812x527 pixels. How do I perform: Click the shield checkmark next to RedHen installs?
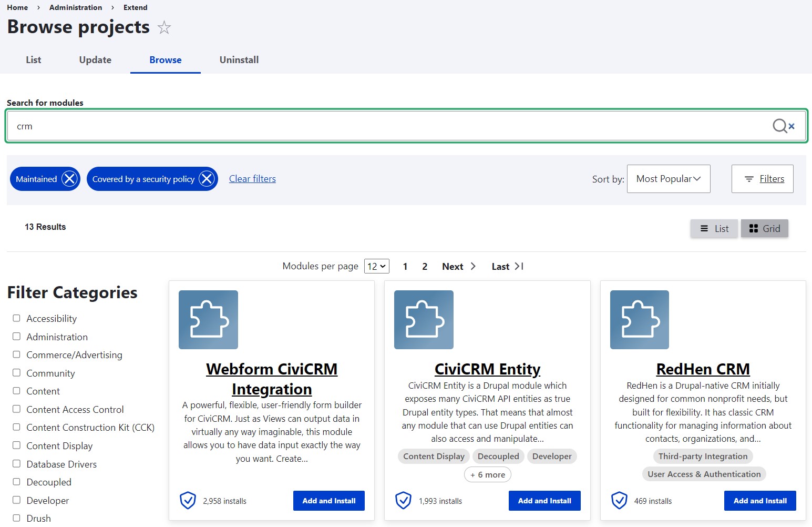(x=619, y=500)
